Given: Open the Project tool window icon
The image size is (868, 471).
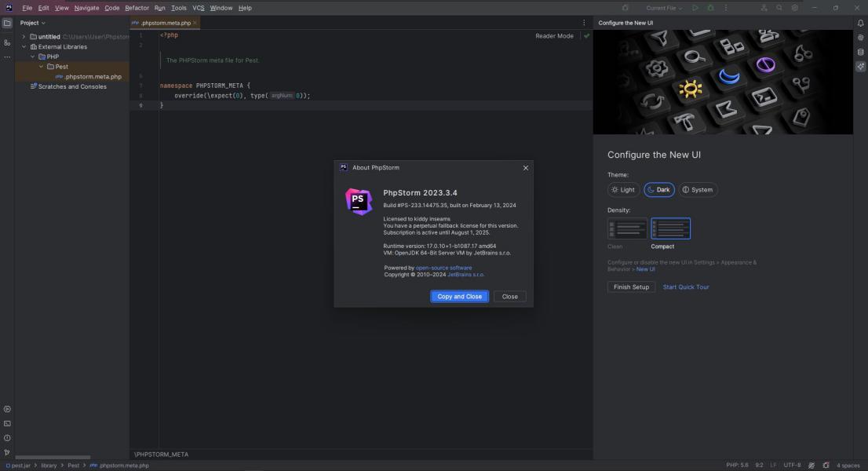Looking at the screenshot, I should point(7,24).
